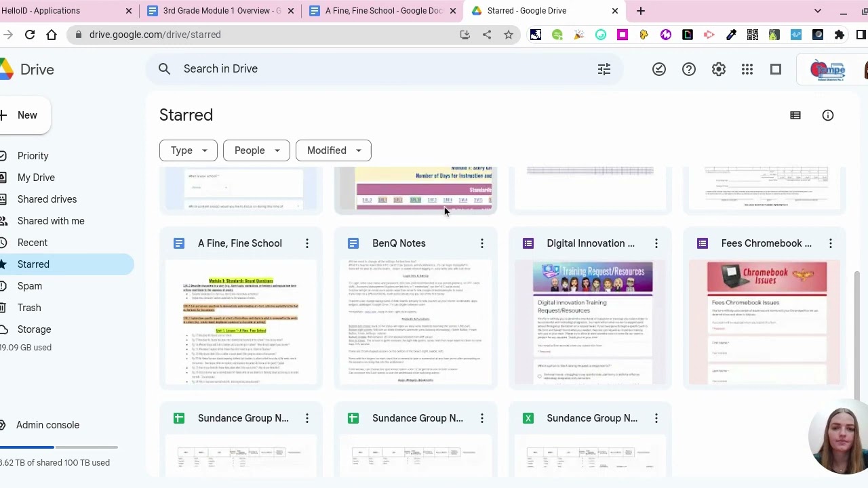Open more actions for Sundance Group Excel file
868x488 pixels.
pyautogui.click(x=656, y=418)
